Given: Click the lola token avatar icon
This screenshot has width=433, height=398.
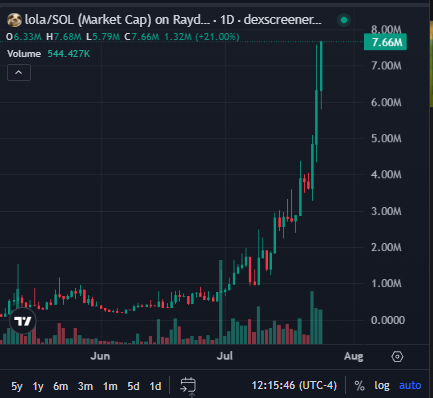Looking at the screenshot, I should pyautogui.click(x=14, y=20).
